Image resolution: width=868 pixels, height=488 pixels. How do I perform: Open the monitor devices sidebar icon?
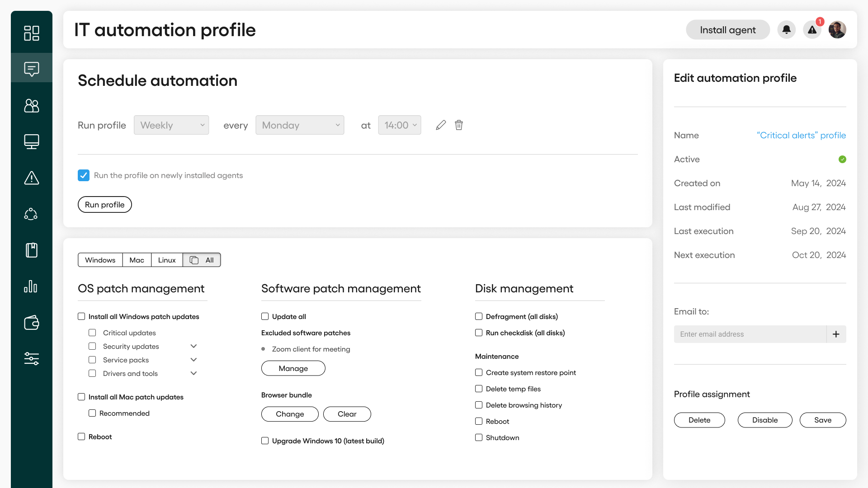[32, 142]
